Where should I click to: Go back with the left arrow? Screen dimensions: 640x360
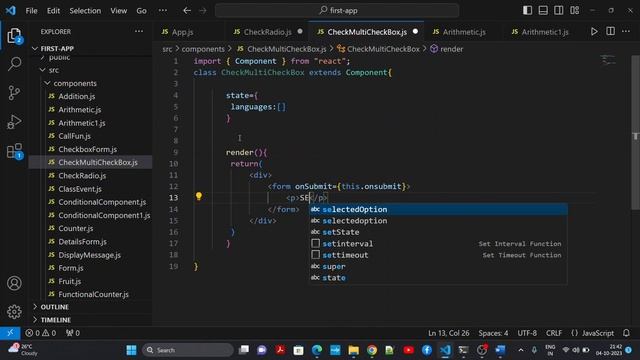click(187, 11)
